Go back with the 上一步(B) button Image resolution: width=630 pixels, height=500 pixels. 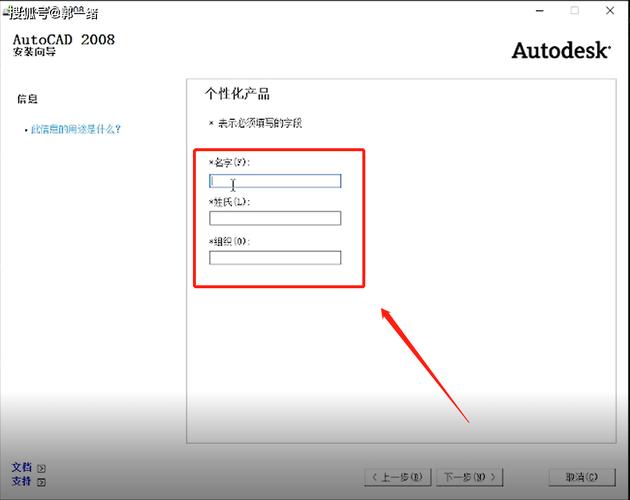pos(398,477)
